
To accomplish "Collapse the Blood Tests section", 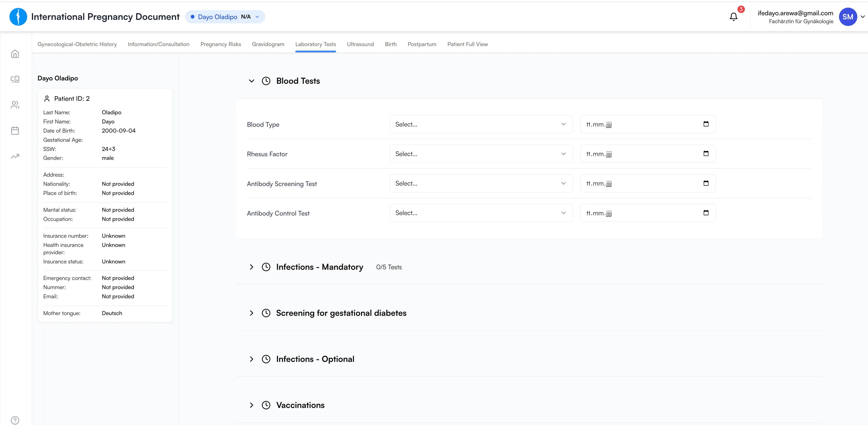I will [x=251, y=81].
